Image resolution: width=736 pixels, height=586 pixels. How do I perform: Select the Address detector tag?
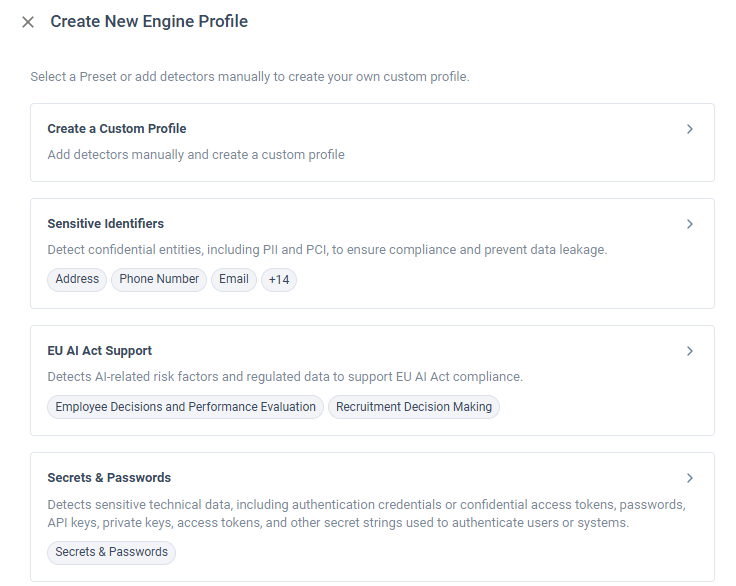click(x=77, y=280)
